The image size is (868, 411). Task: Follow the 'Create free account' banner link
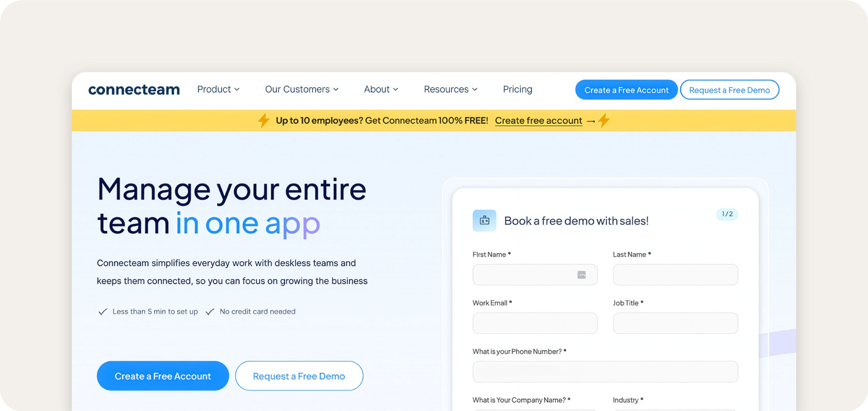pos(538,120)
